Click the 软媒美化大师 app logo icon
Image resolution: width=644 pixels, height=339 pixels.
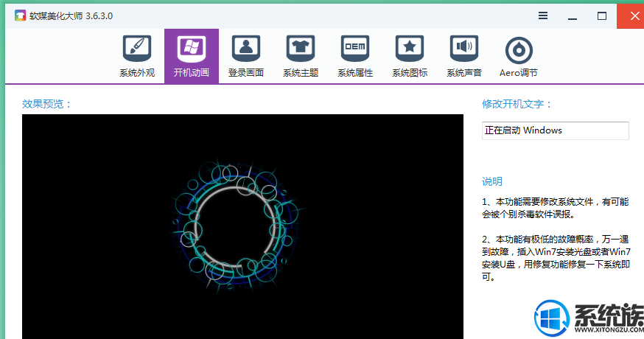20,15
